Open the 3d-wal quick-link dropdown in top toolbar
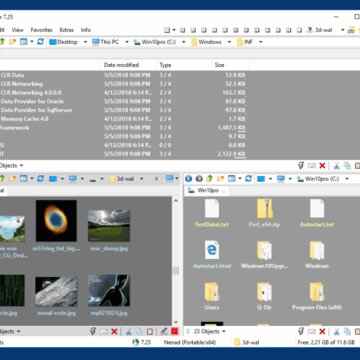 pyautogui.click(x=342, y=30)
